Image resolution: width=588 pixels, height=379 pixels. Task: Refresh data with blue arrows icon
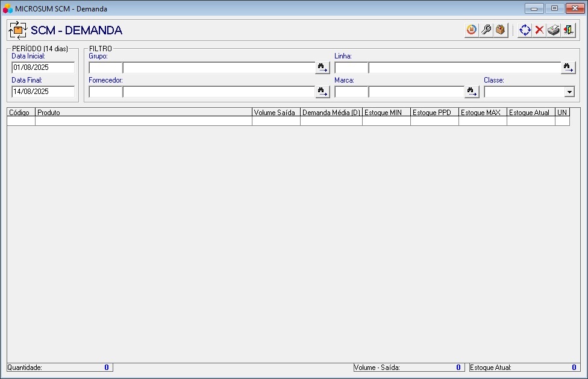tap(525, 30)
